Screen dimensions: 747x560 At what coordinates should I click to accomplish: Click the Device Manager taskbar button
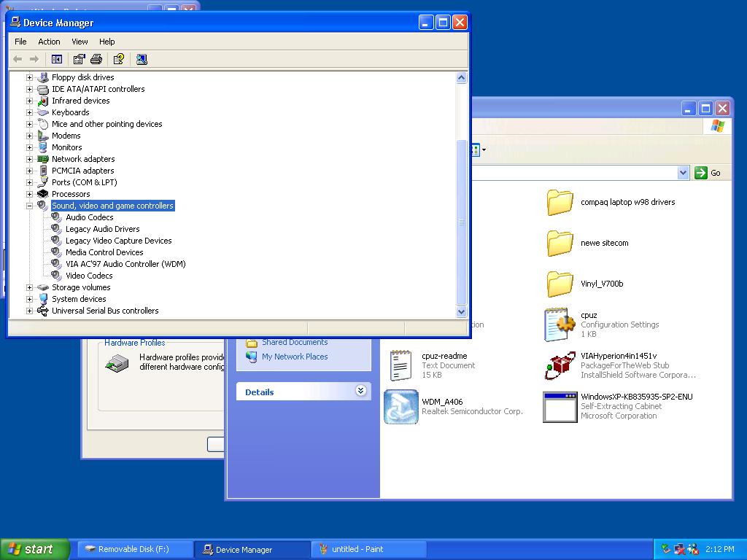[252, 549]
